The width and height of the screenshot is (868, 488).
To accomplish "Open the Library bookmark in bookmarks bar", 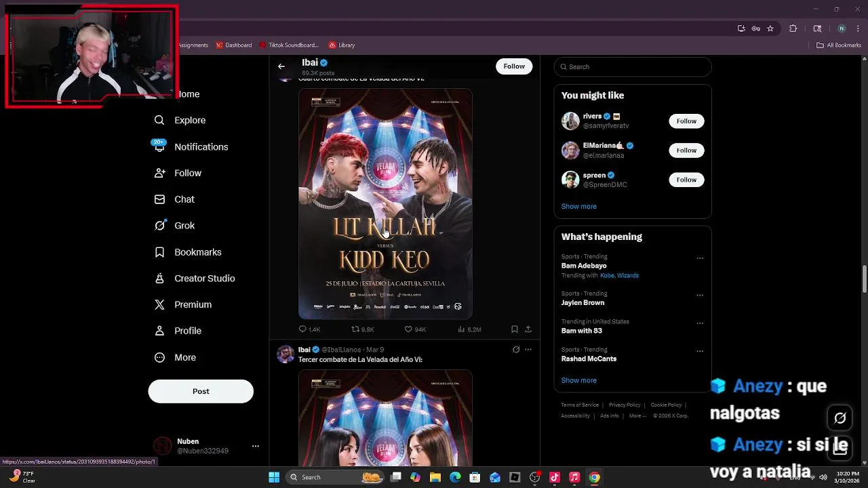I will pos(342,45).
